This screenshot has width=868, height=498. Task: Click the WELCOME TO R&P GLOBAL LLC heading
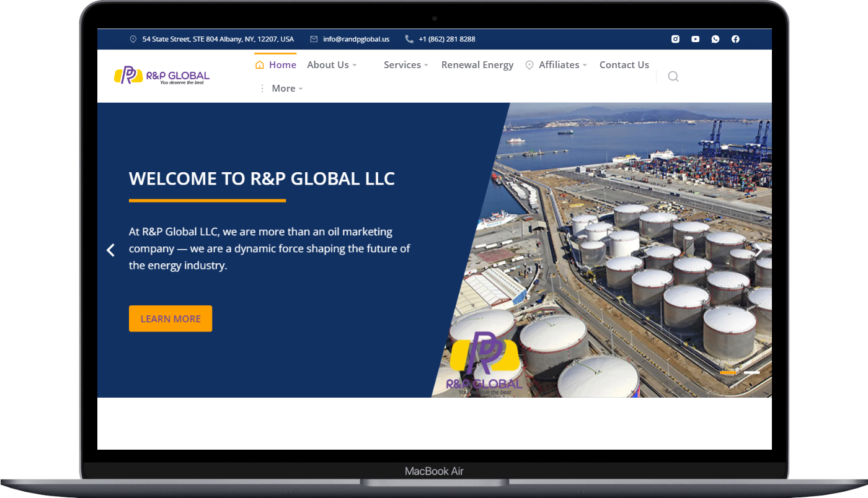point(262,179)
